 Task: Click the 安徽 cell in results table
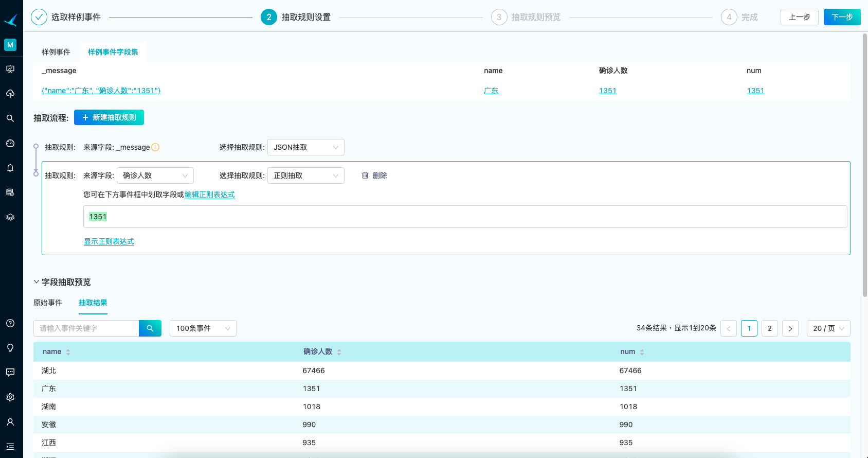49,425
